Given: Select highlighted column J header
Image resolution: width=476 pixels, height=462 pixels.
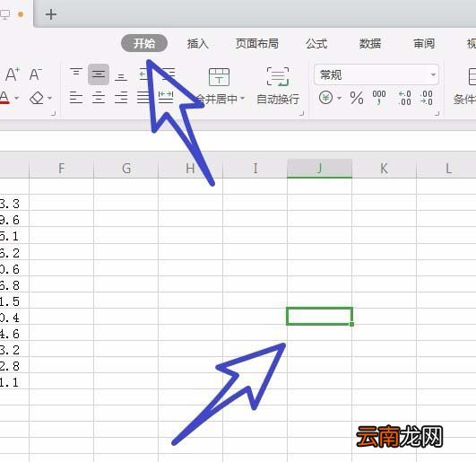Looking at the screenshot, I should (319, 168).
